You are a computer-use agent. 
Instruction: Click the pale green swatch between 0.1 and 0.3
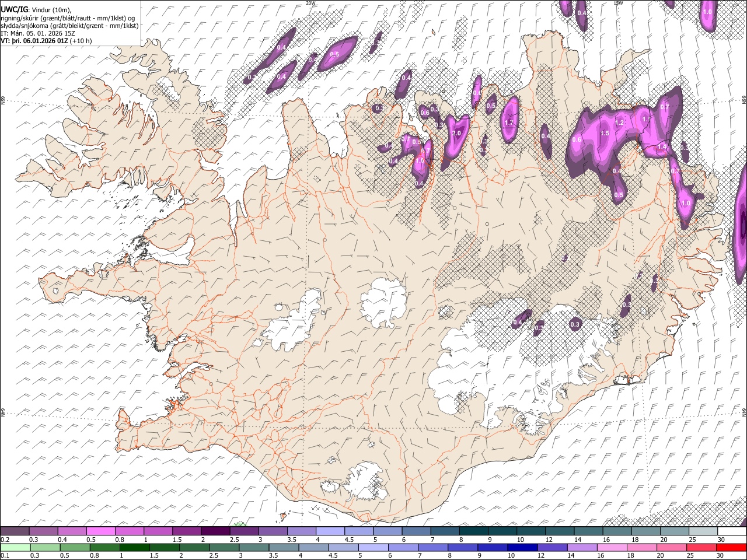click(x=15, y=547)
